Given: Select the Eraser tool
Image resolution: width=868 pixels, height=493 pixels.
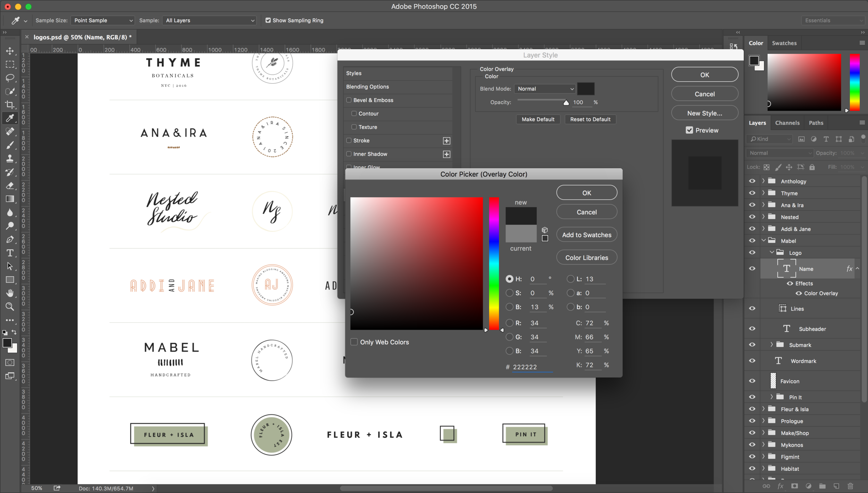Looking at the screenshot, I should 10,185.
